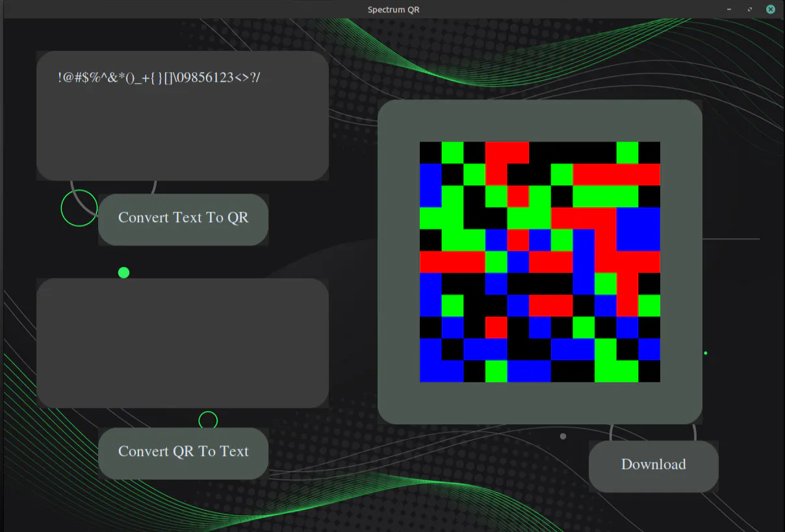Click the Convert QR To Text button

(183, 453)
